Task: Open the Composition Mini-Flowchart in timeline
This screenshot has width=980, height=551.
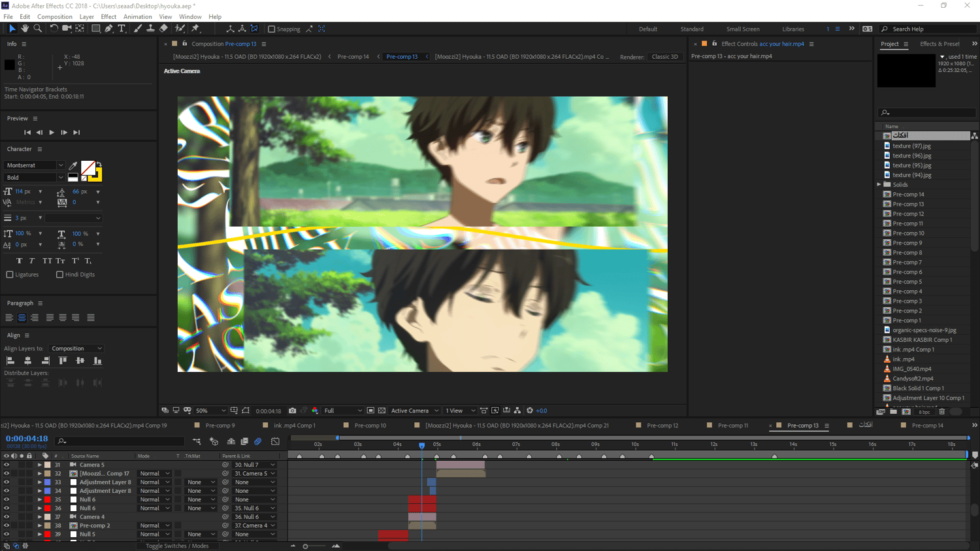Action: (197, 441)
